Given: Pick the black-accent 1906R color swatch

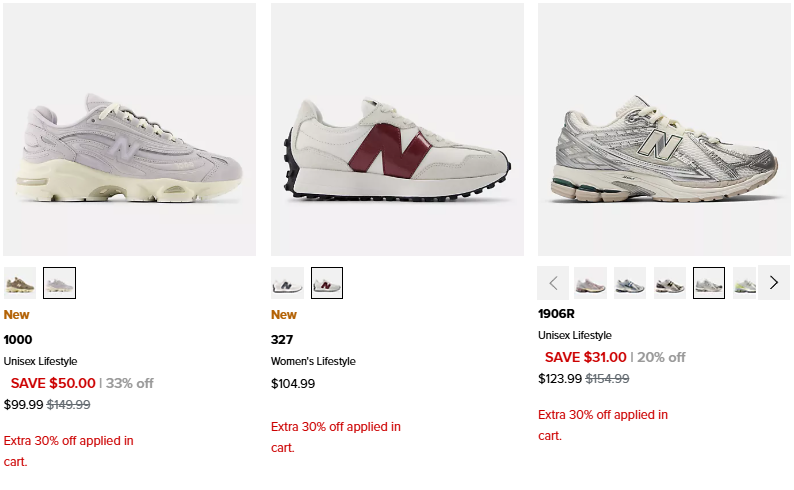Looking at the screenshot, I should click(x=670, y=283).
